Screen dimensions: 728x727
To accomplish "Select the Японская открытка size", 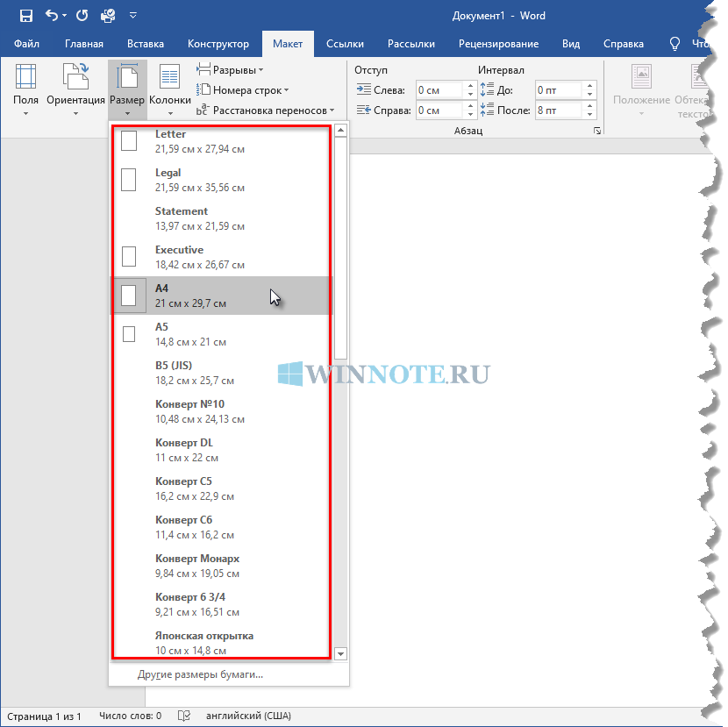I will pos(222,642).
